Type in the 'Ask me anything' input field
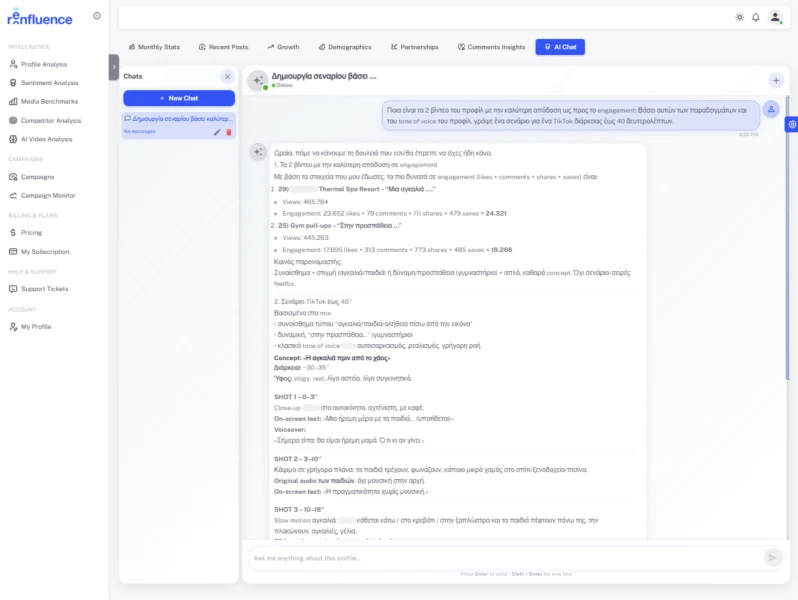798x600 pixels. pyautogui.click(x=500, y=558)
